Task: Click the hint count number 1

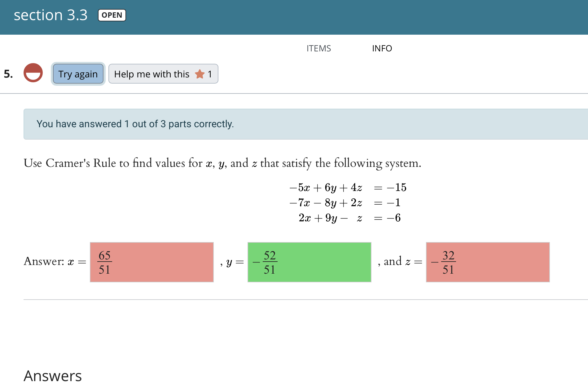Action: click(x=210, y=74)
